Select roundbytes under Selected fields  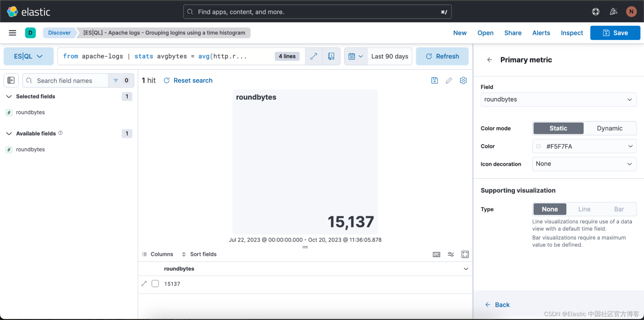pos(30,112)
